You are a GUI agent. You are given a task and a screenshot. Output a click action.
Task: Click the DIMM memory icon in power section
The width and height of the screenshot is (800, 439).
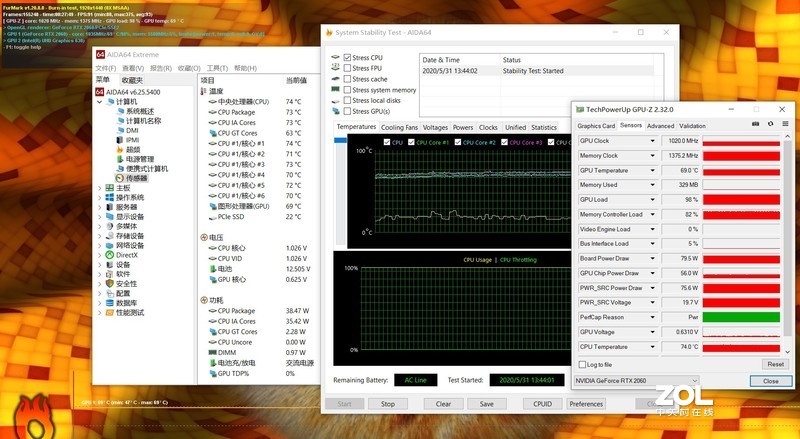point(213,352)
